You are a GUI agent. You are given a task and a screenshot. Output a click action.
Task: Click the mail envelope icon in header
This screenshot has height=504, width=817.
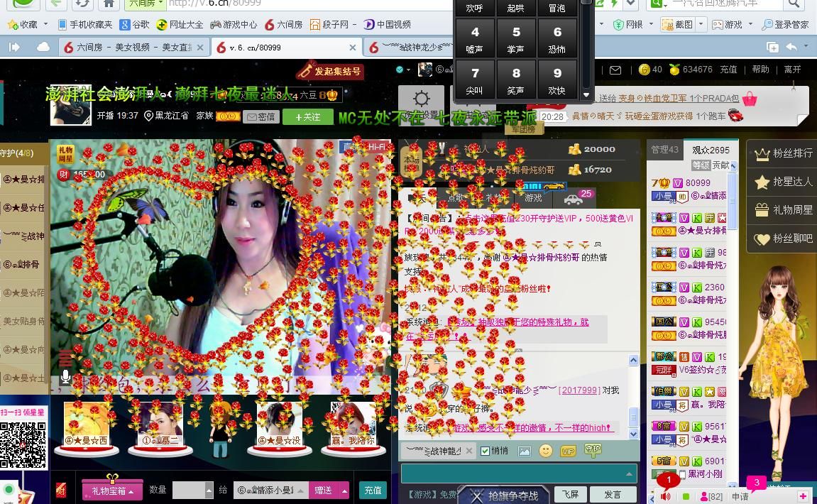point(615,70)
